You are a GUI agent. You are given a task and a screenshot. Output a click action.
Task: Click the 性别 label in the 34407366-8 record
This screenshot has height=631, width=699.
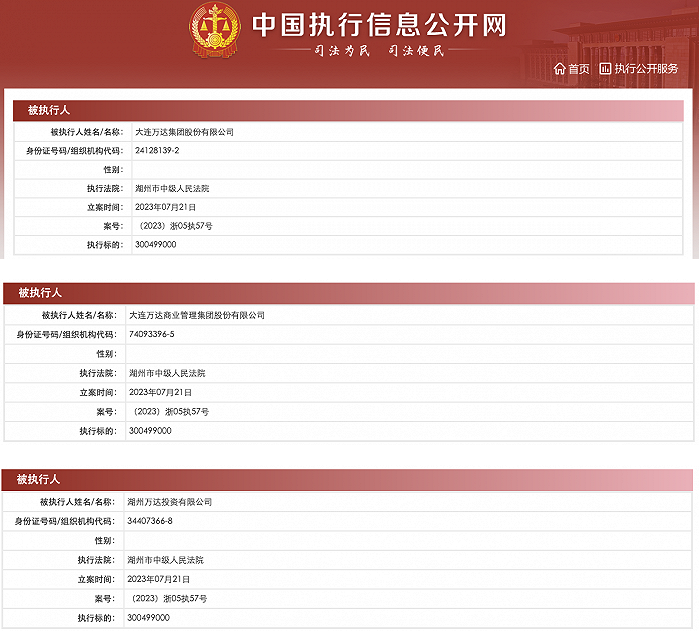tap(105, 540)
